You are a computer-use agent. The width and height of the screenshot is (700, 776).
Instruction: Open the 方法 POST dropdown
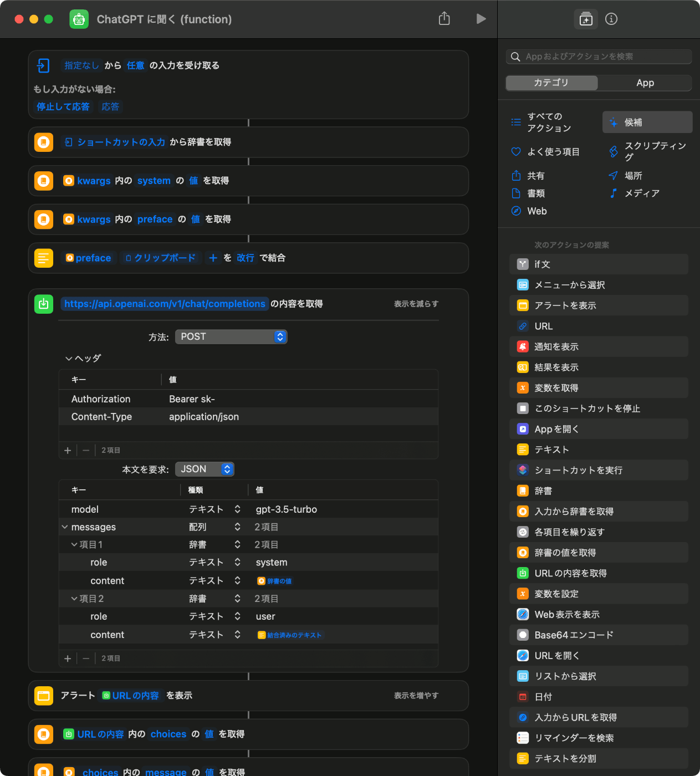click(231, 336)
